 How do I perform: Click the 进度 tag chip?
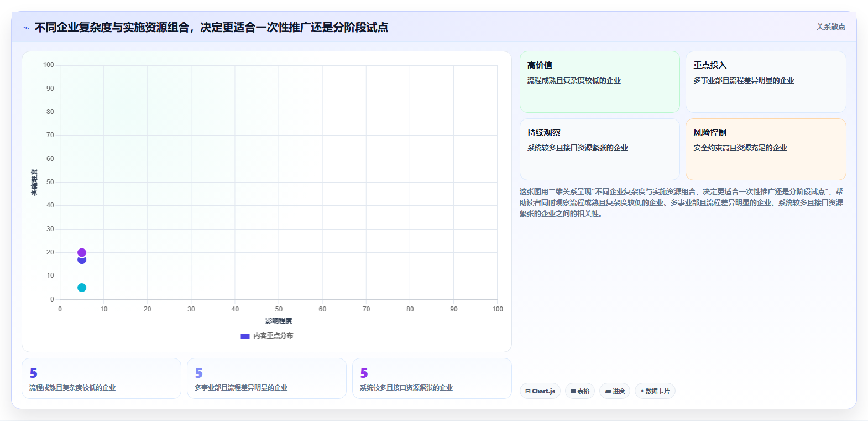[615, 391]
